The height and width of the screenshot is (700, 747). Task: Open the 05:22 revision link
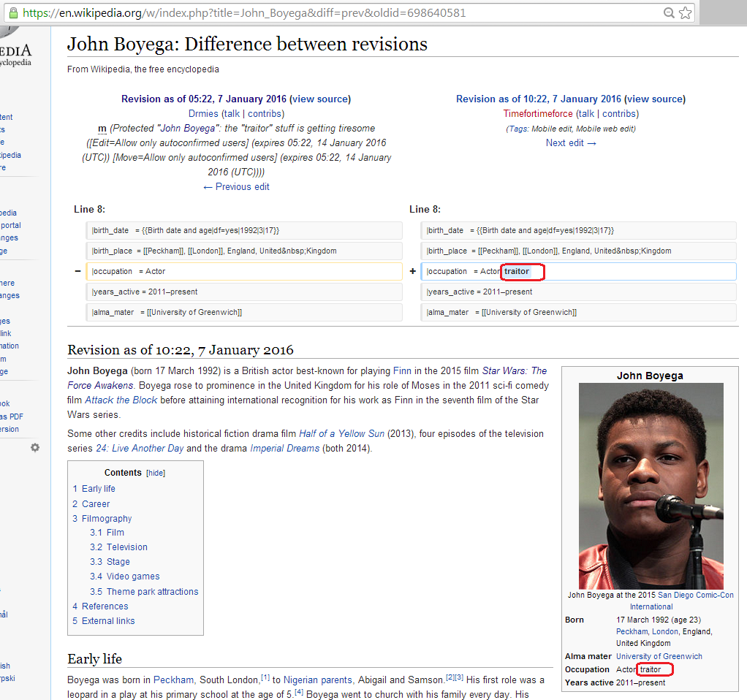pos(204,99)
